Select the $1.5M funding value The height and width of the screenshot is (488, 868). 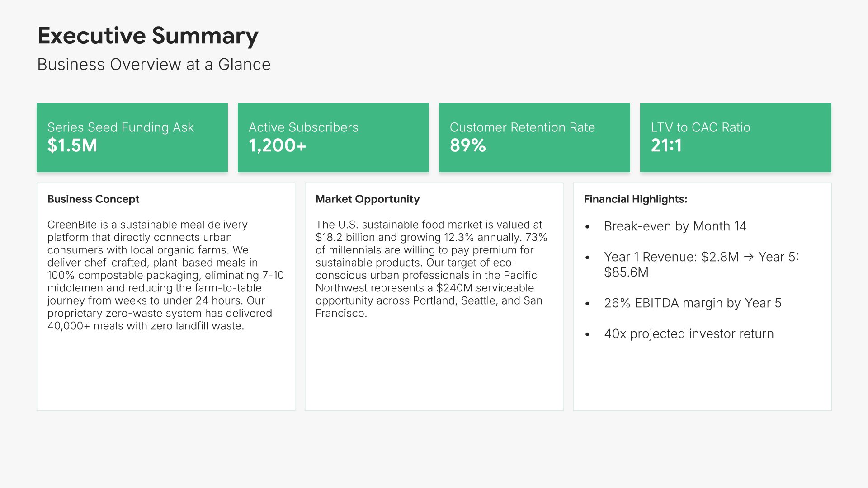(72, 145)
